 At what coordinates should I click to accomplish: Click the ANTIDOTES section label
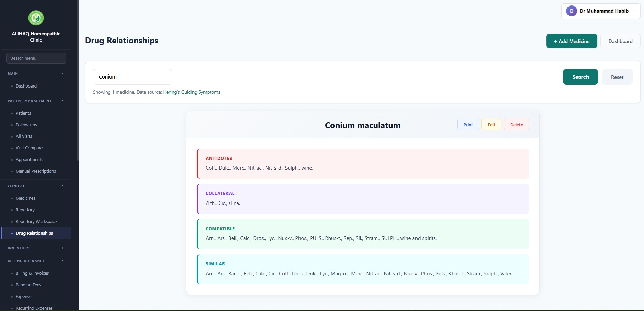(219, 158)
